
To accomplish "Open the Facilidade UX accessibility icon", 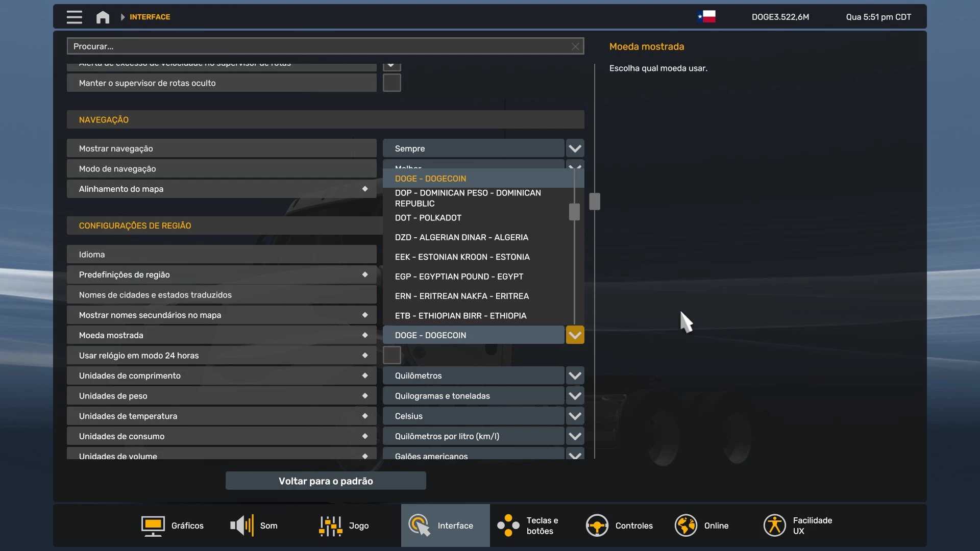I will coord(774,525).
